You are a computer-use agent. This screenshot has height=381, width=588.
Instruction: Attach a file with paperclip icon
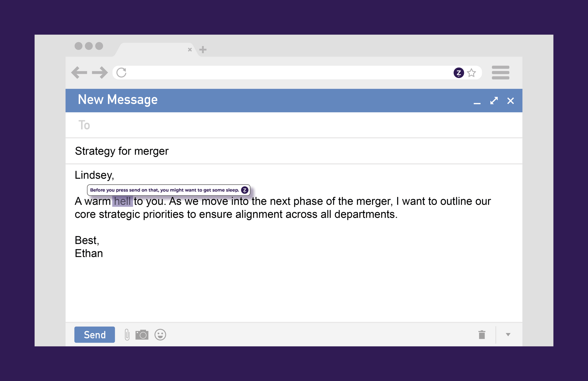(x=127, y=335)
